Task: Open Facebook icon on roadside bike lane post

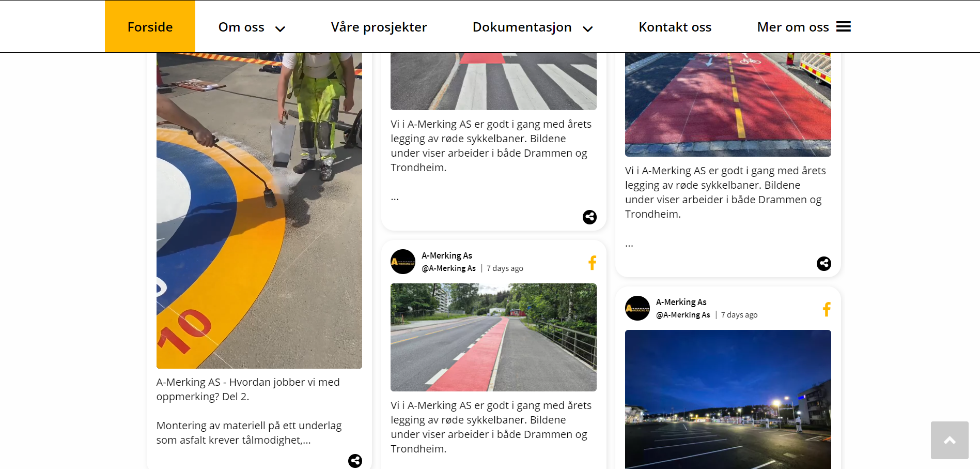Action: coord(592,263)
